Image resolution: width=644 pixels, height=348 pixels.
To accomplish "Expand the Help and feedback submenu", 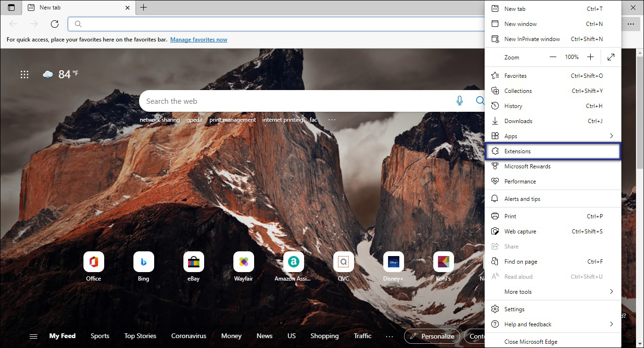I will 553,324.
